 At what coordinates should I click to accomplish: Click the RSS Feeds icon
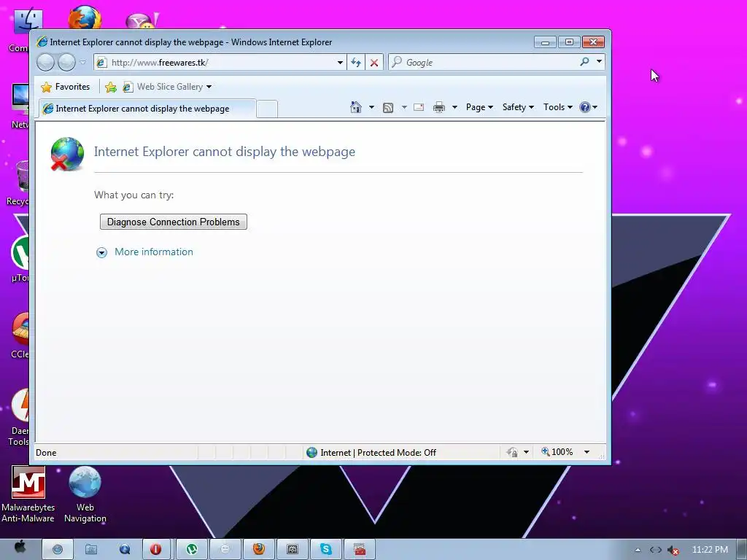pos(388,108)
